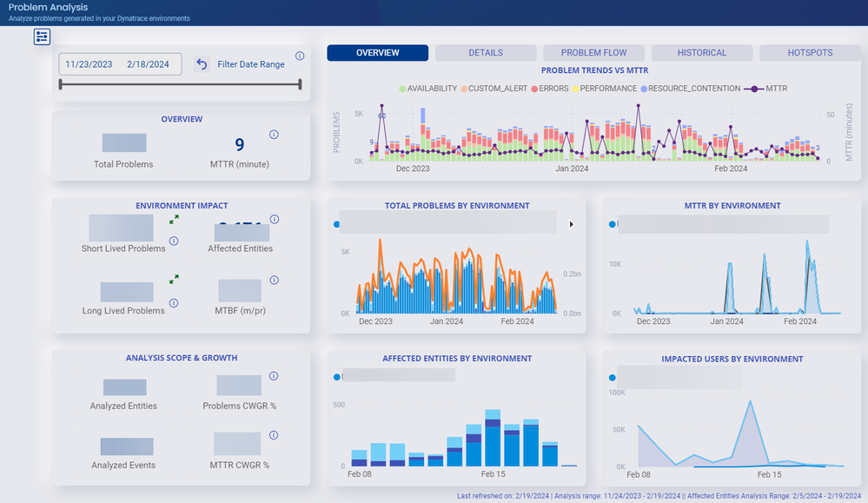
Task: Expand Short Lived Problems with green arrows
Action: click(174, 221)
